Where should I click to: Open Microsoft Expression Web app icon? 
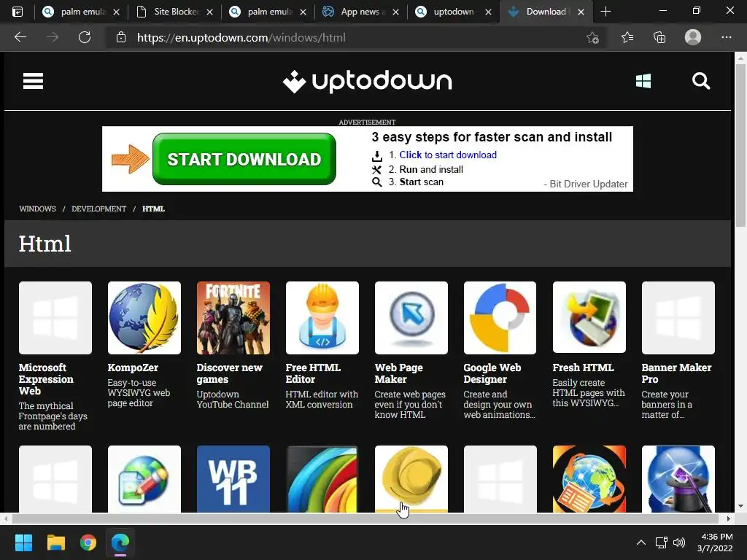pos(55,318)
